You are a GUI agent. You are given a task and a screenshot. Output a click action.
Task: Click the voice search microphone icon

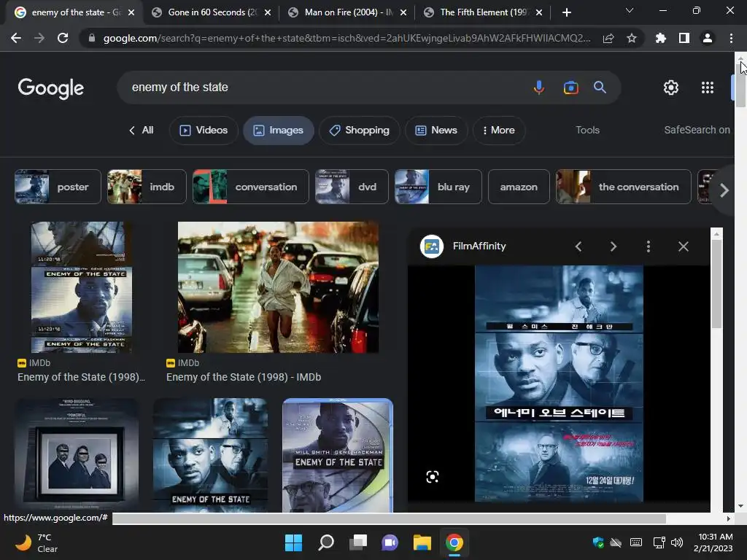(539, 87)
